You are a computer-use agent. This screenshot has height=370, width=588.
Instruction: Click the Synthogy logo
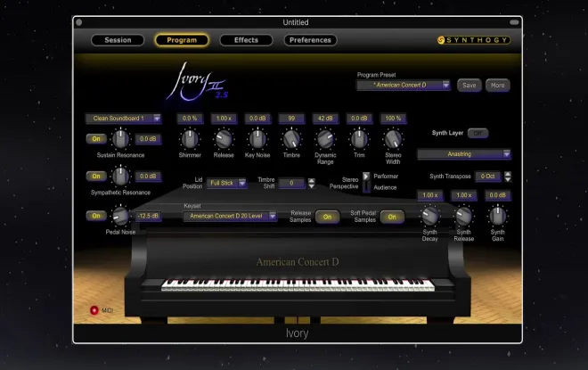[x=474, y=40]
